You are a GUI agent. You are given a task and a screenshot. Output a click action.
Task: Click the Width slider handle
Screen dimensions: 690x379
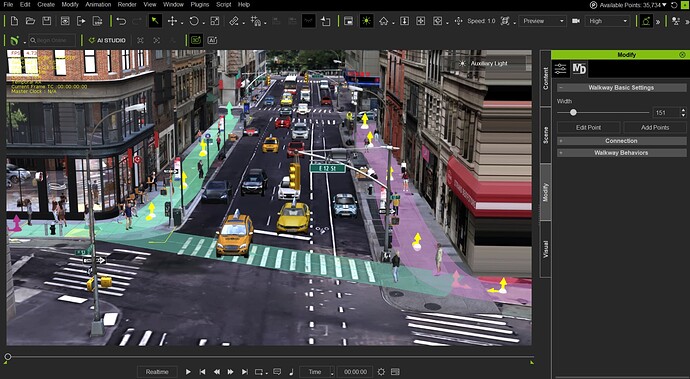(573, 113)
